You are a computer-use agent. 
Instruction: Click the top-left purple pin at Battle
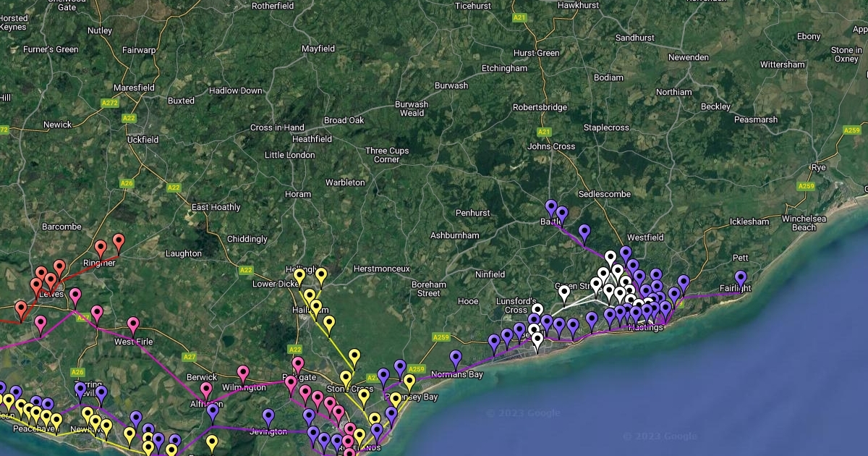551,208
